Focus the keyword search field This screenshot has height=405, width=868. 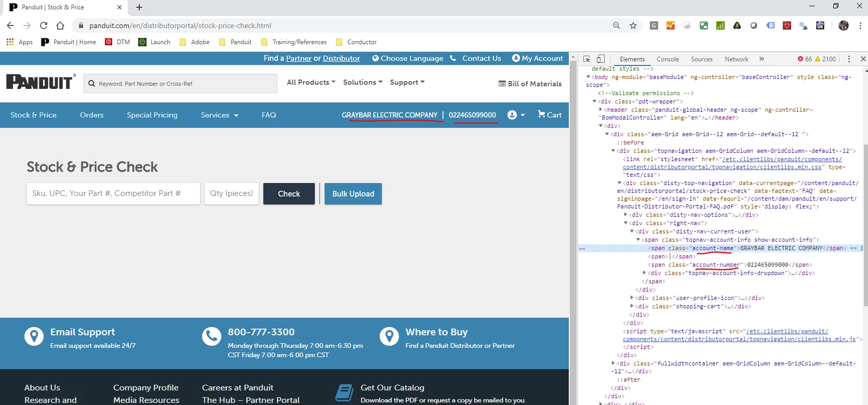180,83
